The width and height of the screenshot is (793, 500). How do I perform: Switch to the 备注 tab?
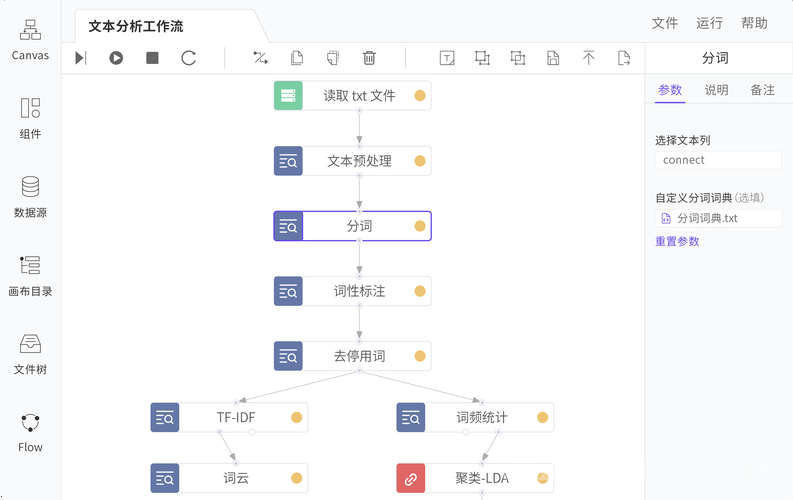pyautogui.click(x=762, y=90)
